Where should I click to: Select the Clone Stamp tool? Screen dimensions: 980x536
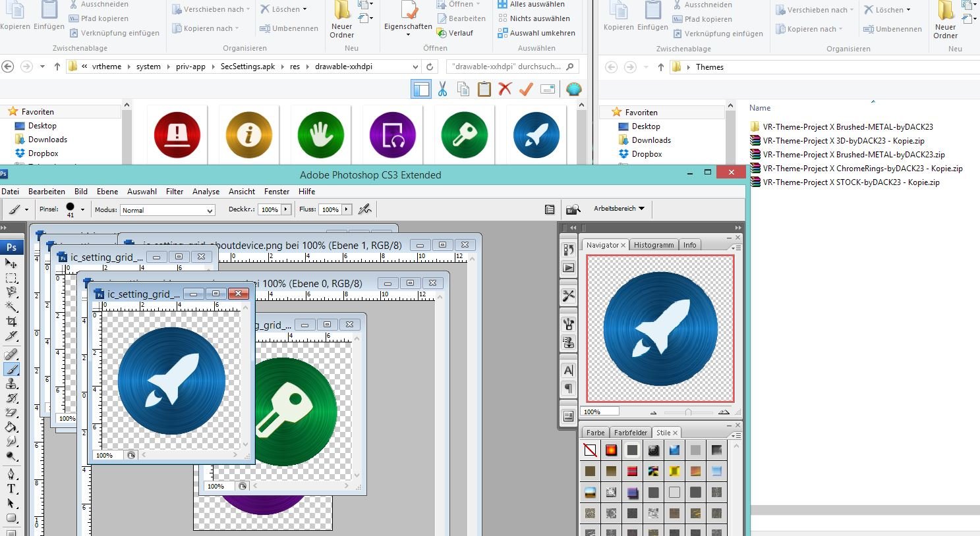pyautogui.click(x=11, y=384)
